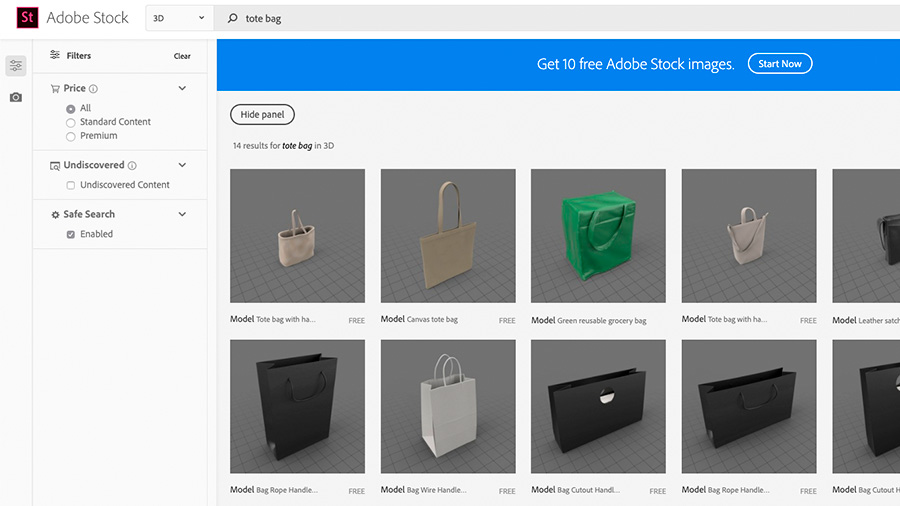Click the Start Now button
Image resolution: width=900 pixels, height=506 pixels.
coord(779,64)
